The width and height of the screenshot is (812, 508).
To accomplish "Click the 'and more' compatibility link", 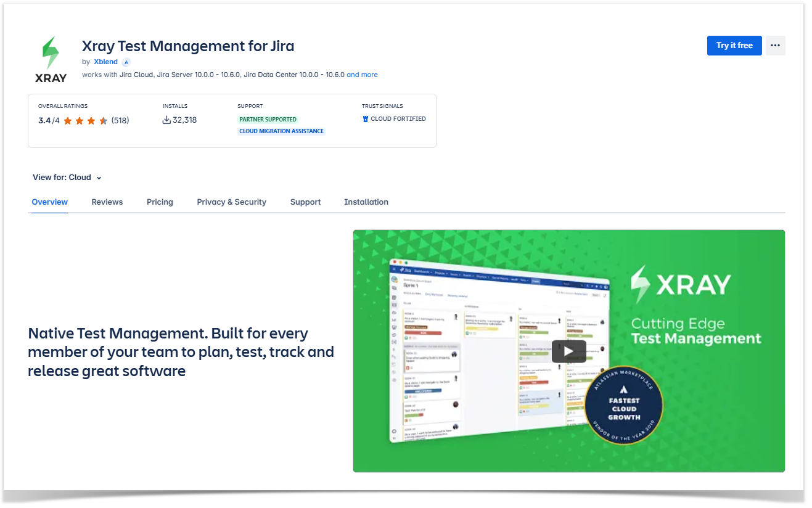I will [x=363, y=75].
